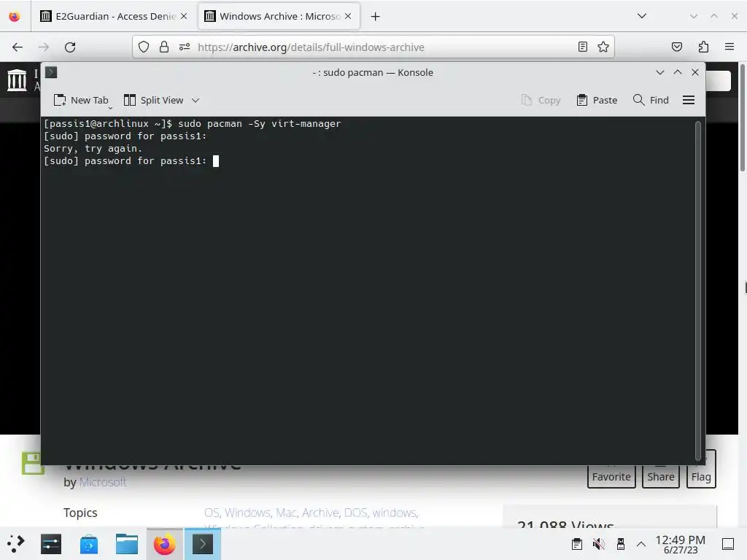The height and width of the screenshot is (560, 747).
Task: Activate Split View in Konsole
Action: point(153,101)
